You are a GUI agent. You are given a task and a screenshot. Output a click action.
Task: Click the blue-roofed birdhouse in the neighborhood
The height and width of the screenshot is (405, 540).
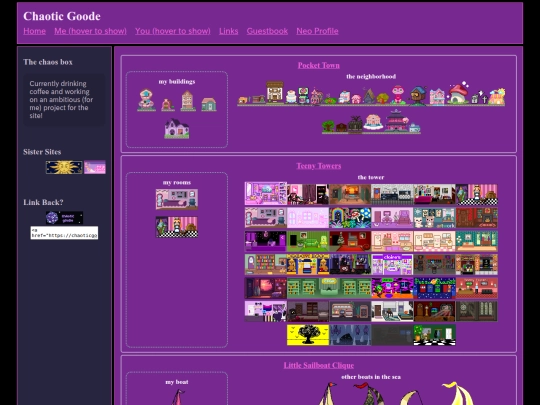(418, 95)
